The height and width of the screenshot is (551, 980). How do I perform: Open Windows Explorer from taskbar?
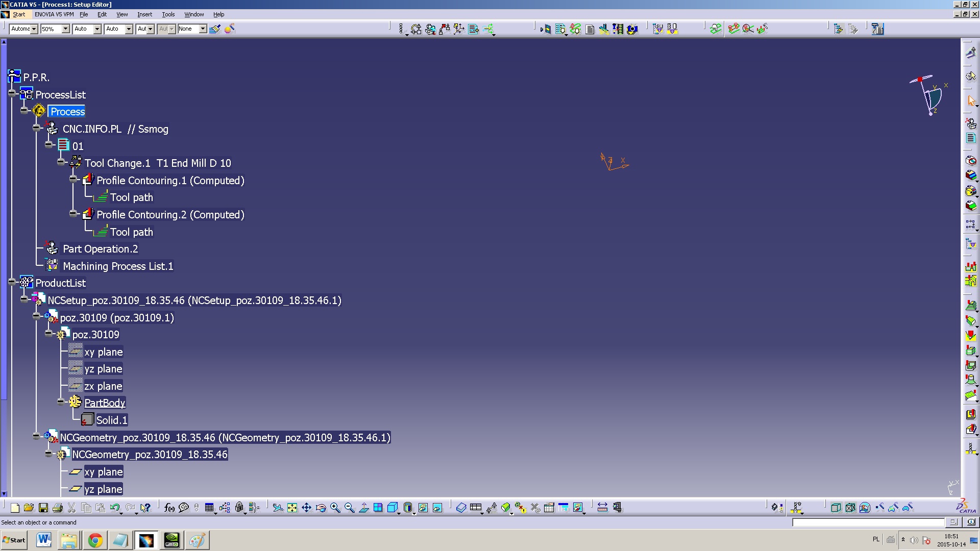click(x=69, y=540)
